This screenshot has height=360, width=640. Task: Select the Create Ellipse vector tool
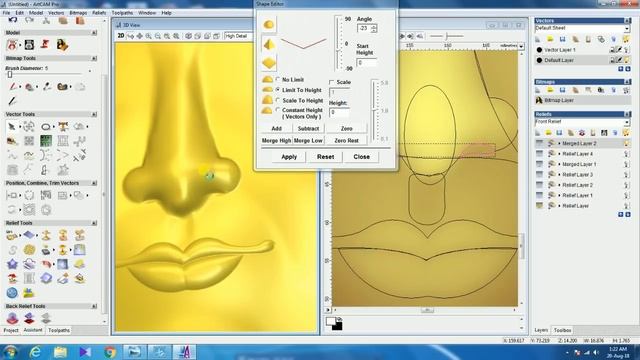46,127
